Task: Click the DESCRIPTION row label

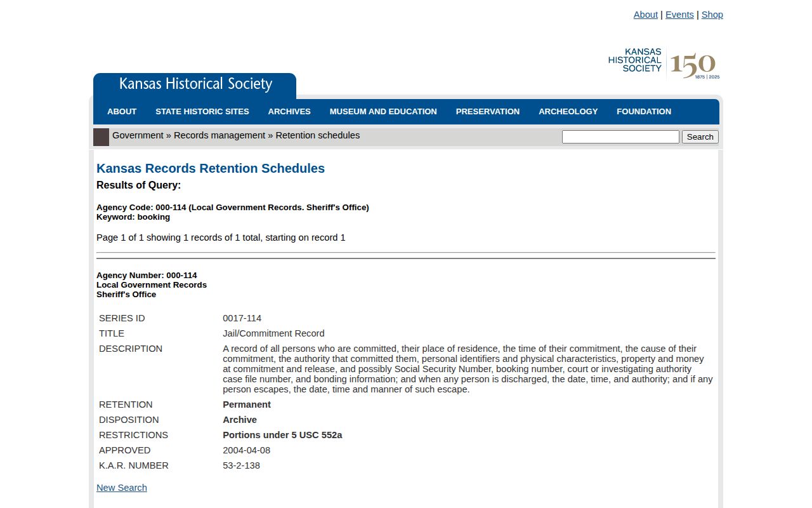Action: pyautogui.click(x=131, y=349)
